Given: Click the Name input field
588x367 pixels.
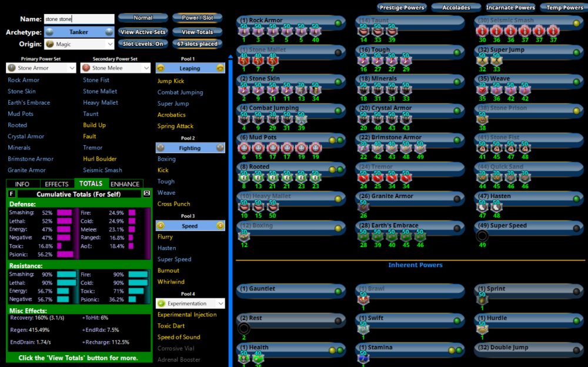Looking at the screenshot, I should click(78, 19).
